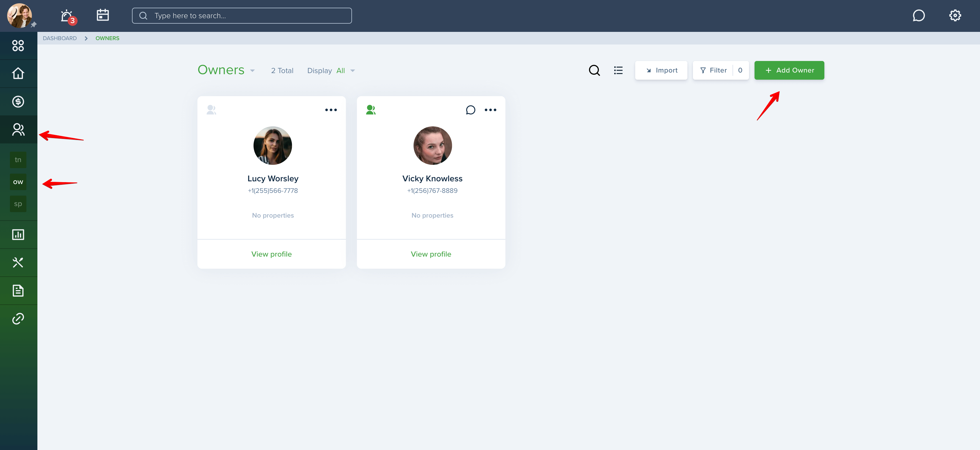Open the user avatar in top bar
980x450 pixels.
(19, 16)
